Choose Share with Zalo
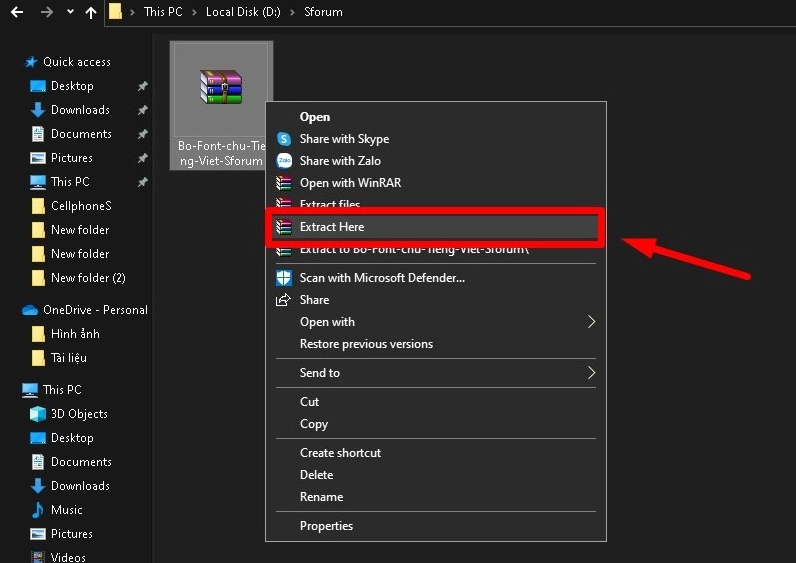This screenshot has height=563, width=796. [x=340, y=160]
